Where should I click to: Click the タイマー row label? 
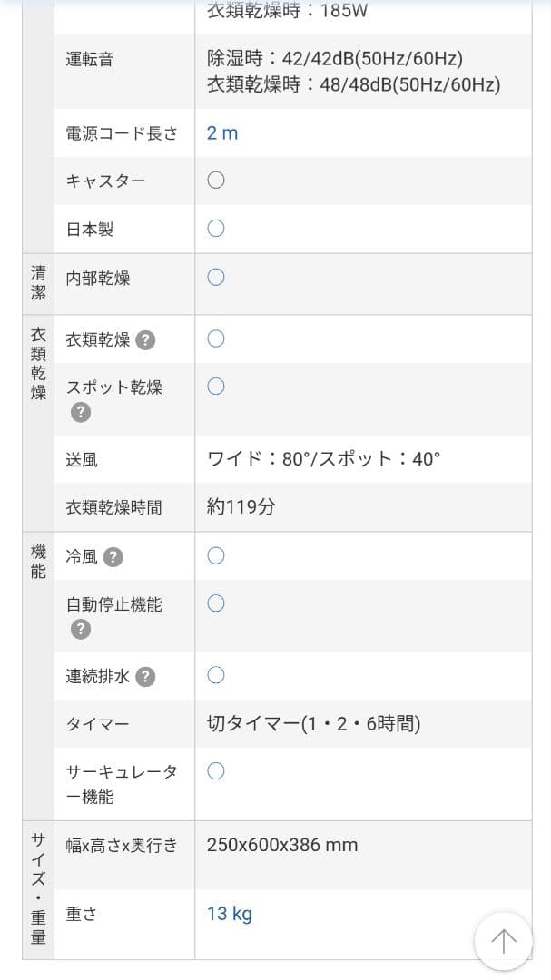tap(97, 724)
